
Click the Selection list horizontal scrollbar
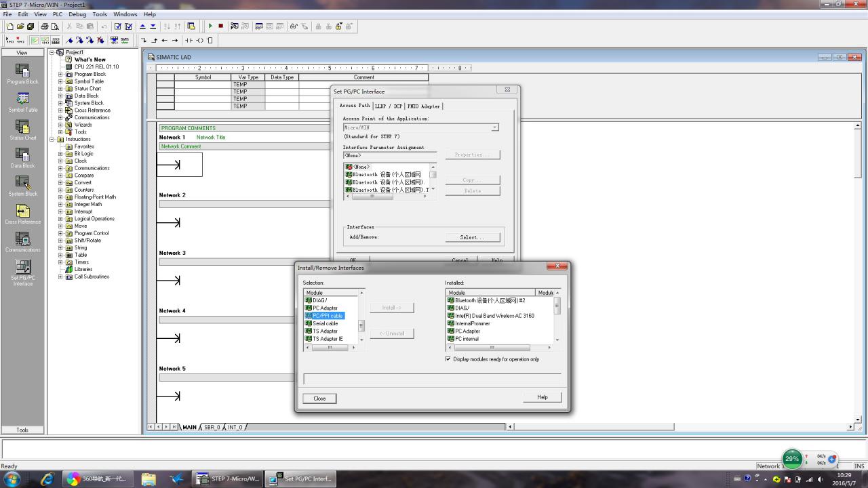click(330, 348)
